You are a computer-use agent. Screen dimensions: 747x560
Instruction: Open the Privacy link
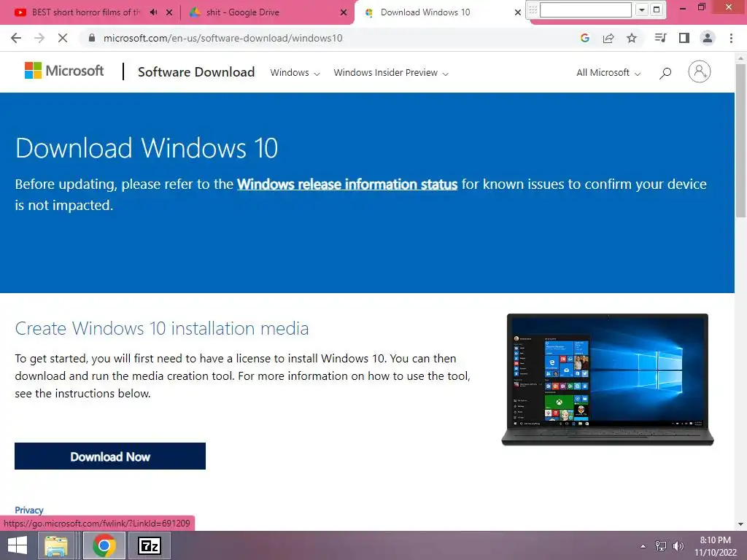click(x=29, y=510)
